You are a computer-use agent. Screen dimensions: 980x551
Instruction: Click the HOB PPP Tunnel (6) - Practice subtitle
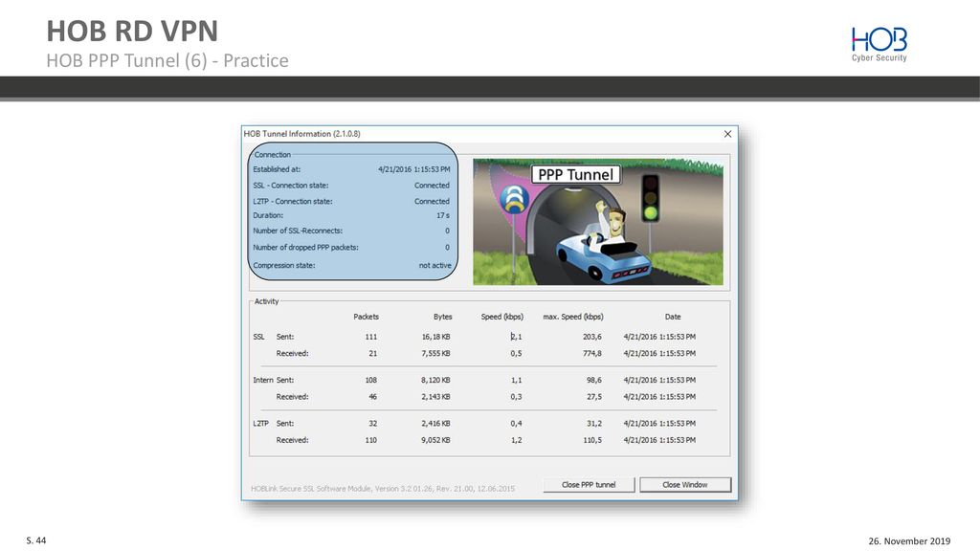point(167,60)
